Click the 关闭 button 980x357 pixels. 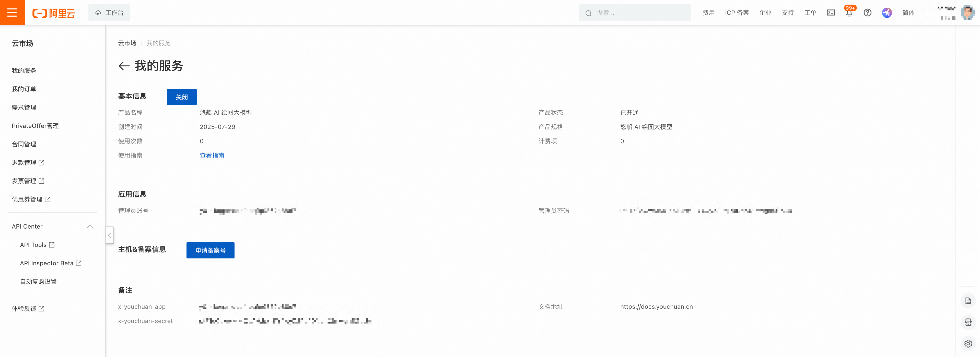point(182,97)
